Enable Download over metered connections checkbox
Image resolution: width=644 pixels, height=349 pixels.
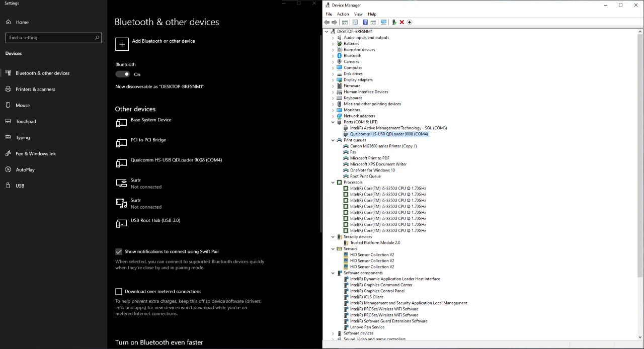tap(119, 292)
